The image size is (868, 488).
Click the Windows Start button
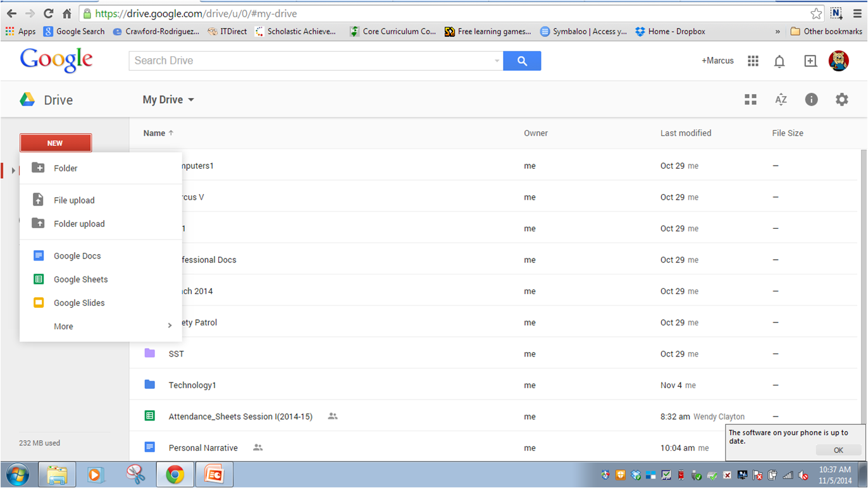pos(17,474)
